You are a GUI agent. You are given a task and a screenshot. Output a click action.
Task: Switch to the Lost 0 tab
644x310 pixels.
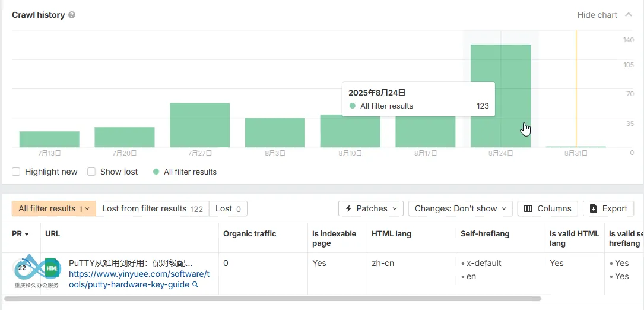pos(228,208)
